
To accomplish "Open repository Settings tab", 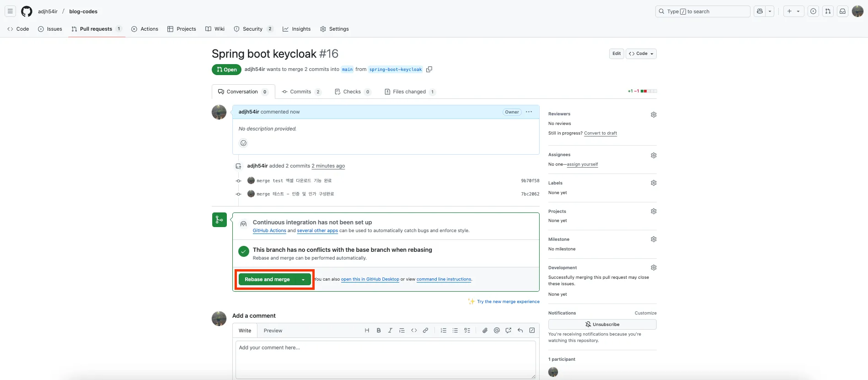I will coord(334,29).
